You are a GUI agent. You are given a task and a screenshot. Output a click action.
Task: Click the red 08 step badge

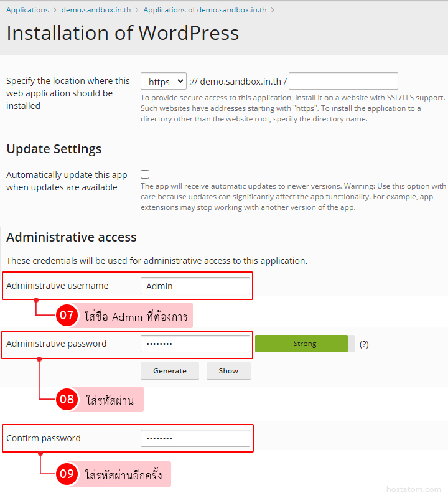click(x=67, y=400)
